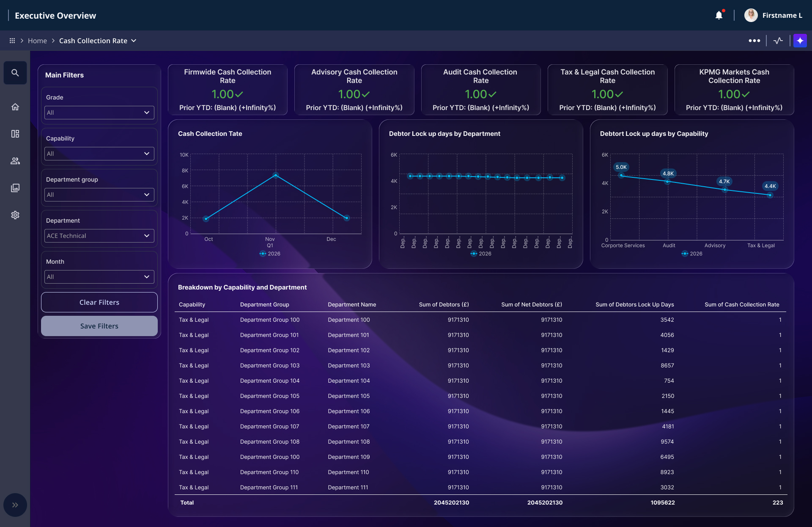Click the Total row label
This screenshot has height=527, width=812.
[187, 502]
